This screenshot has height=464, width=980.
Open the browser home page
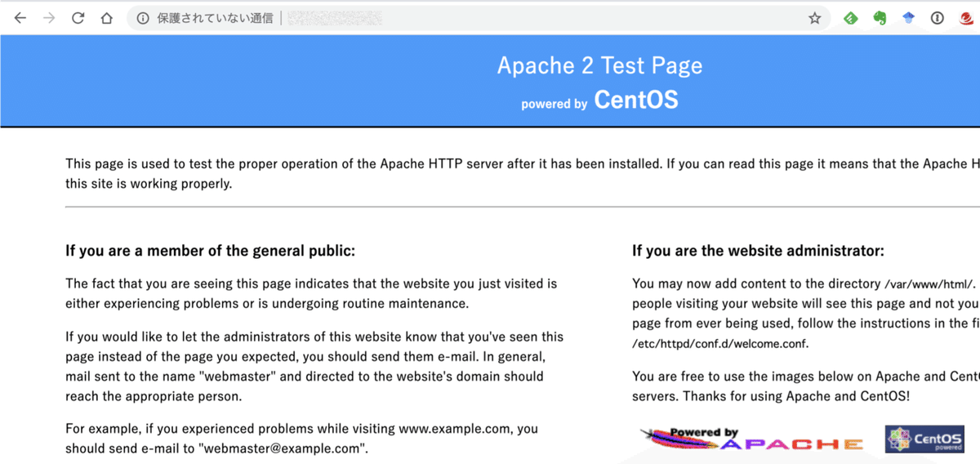pyautogui.click(x=106, y=18)
